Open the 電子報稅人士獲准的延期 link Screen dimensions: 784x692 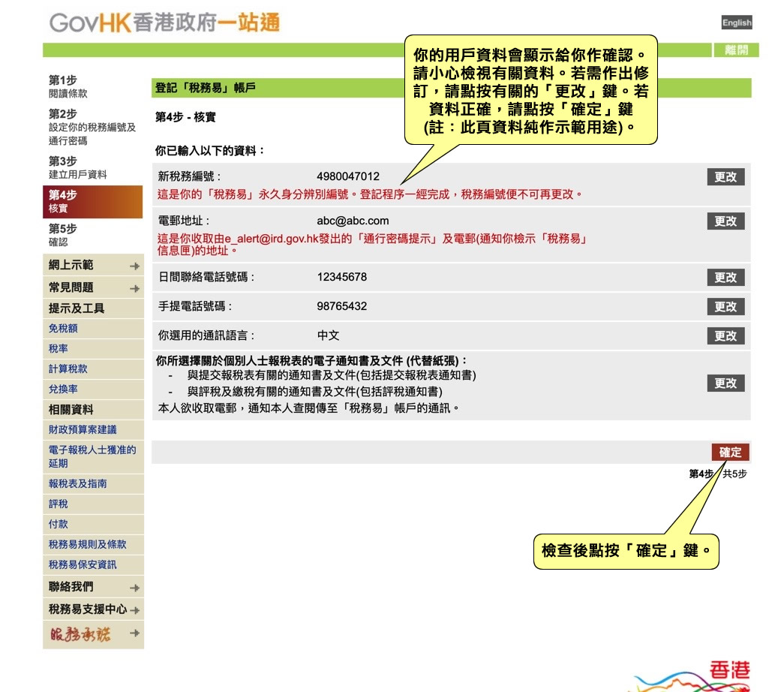92,456
